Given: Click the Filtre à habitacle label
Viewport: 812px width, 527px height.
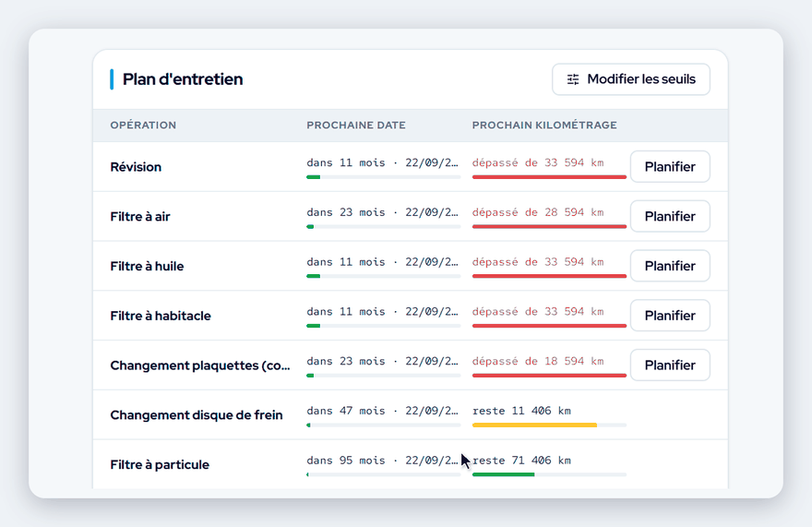Looking at the screenshot, I should 161,316.
